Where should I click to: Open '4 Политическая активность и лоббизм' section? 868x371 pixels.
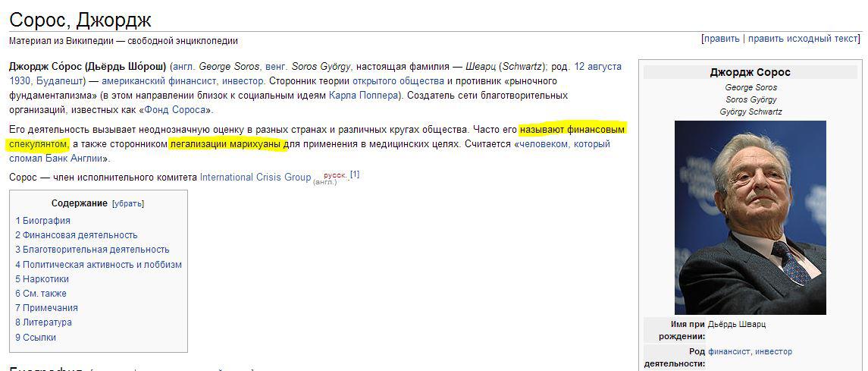[99, 265]
